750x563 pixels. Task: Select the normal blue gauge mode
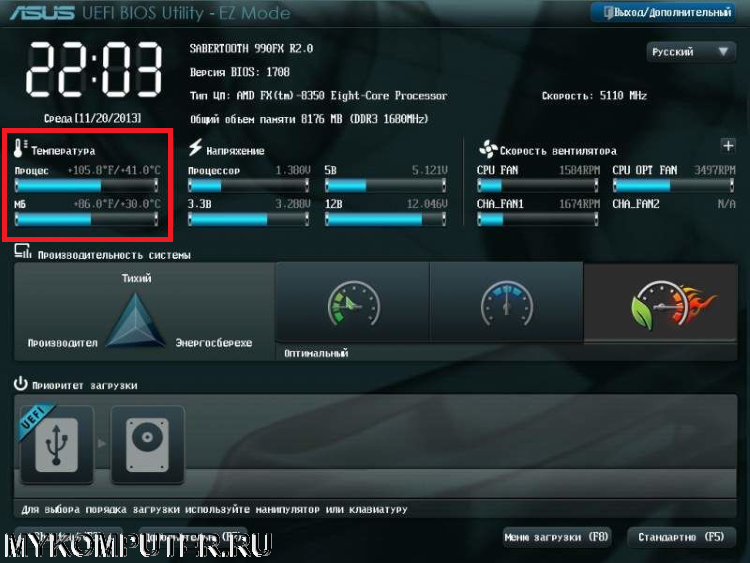tap(507, 302)
